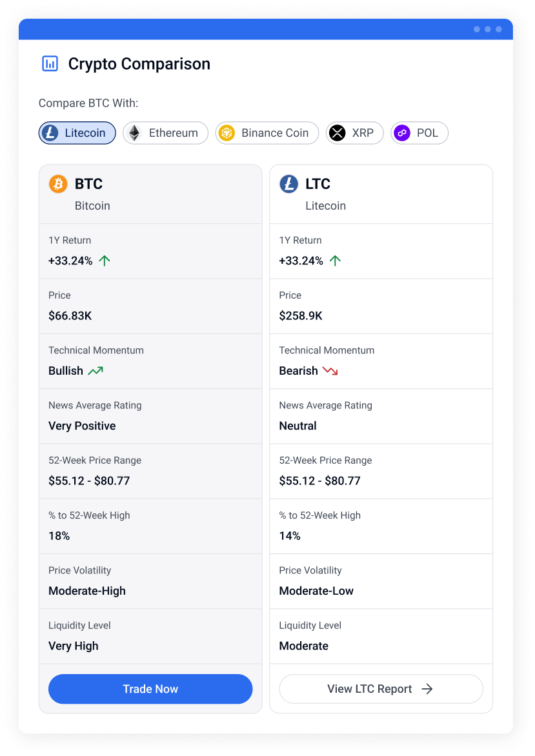The width and height of the screenshot is (535, 756).
Task: Click the bearish downtrend arrow icon
Action: click(330, 371)
